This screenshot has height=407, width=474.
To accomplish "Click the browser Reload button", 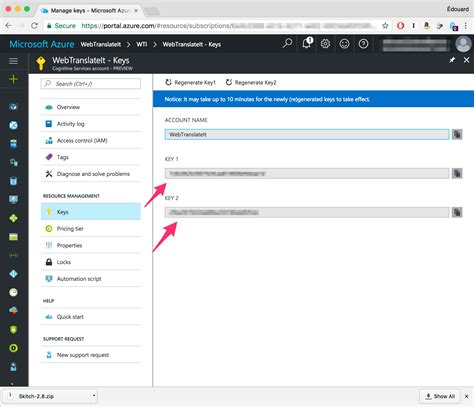I will pyautogui.click(x=34, y=26).
